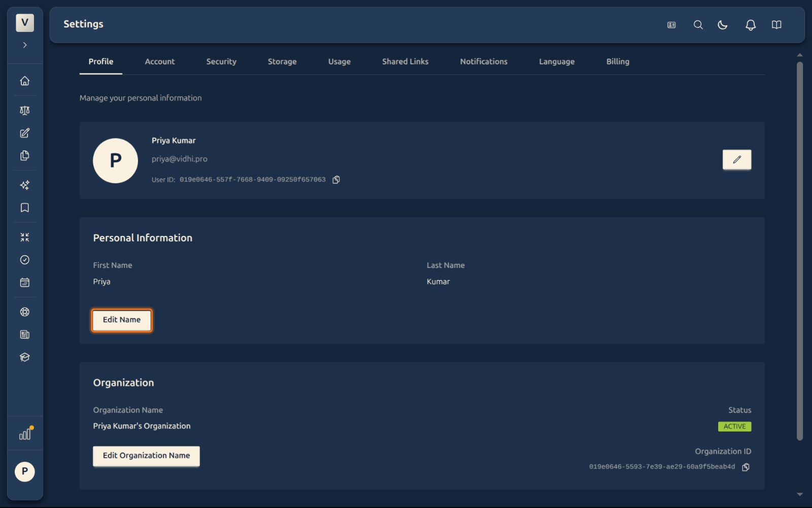The width and height of the screenshot is (812, 508).
Task: Click the Organization section heading
Action: point(123,383)
